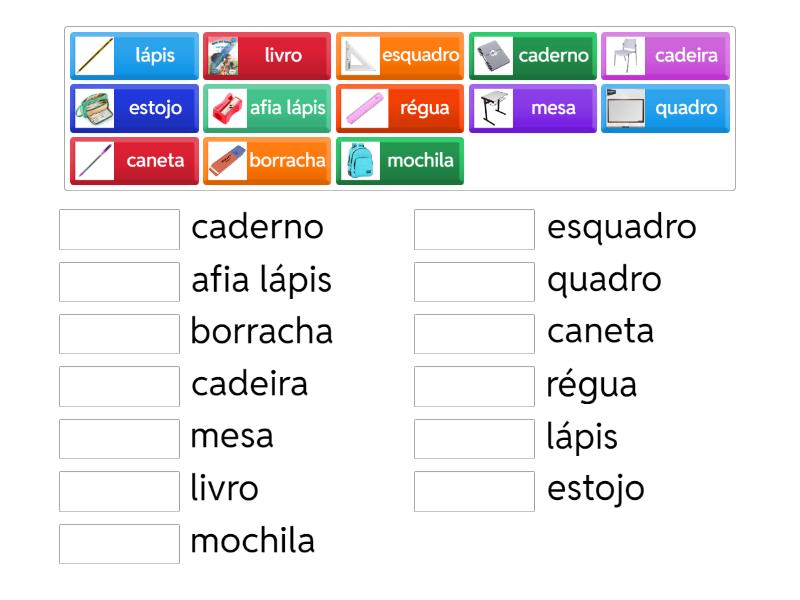Select the pencil icon on the lápis tile

click(93, 57)
